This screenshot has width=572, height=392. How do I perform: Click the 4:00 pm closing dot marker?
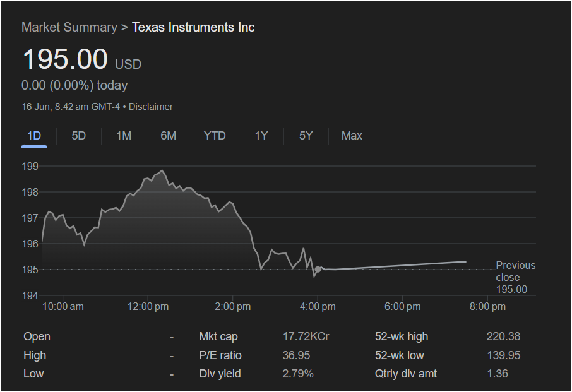coord(318,270)
